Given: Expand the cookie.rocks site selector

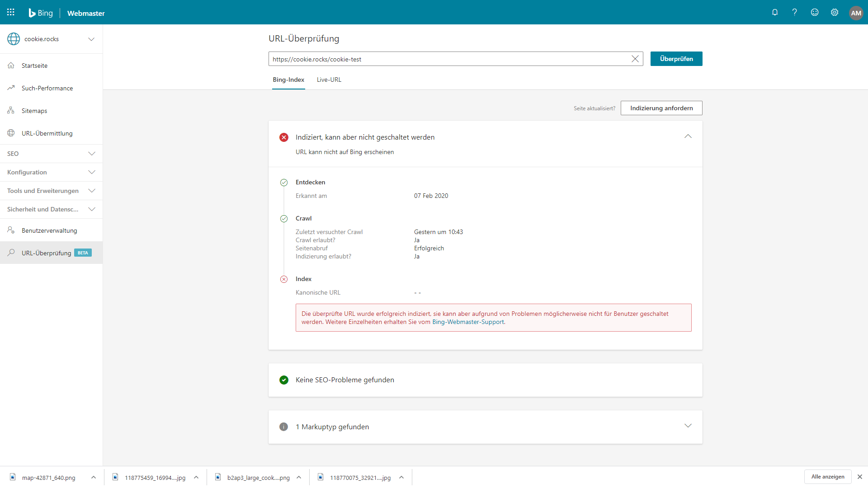Looking at the screenshot, I should click(91, 39).
